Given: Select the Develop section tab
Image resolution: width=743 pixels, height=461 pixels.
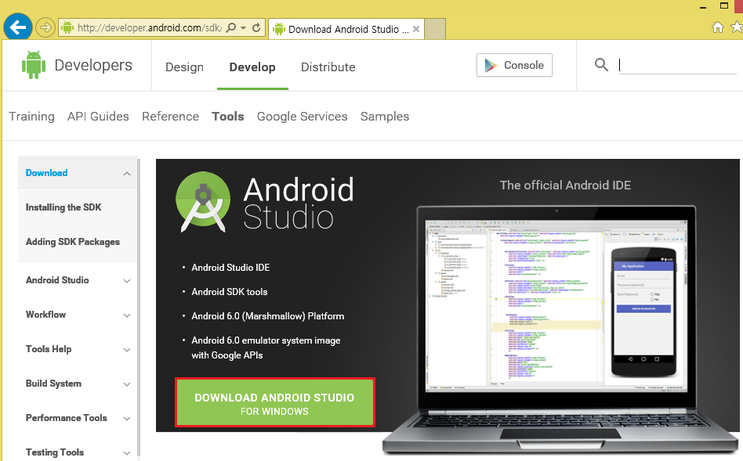Looking at the screenshot, I should click(x=252, y=67).
